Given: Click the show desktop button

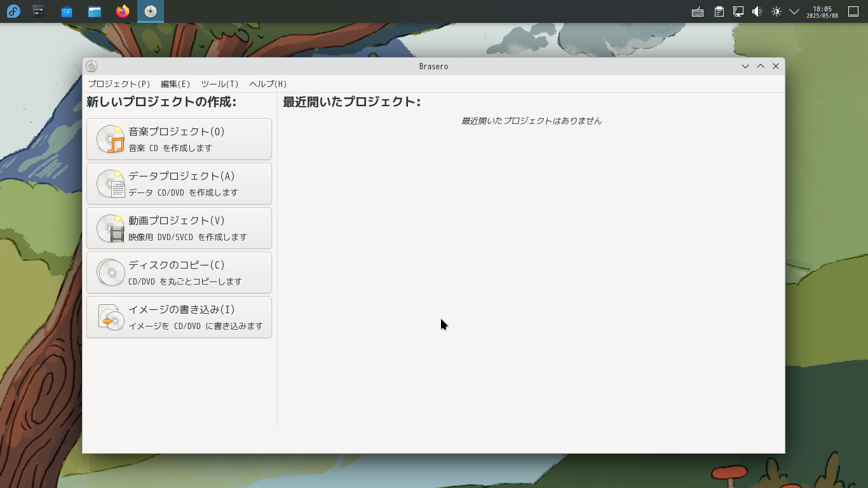Looking at the screenshot, I should click(x=853, y=11).
